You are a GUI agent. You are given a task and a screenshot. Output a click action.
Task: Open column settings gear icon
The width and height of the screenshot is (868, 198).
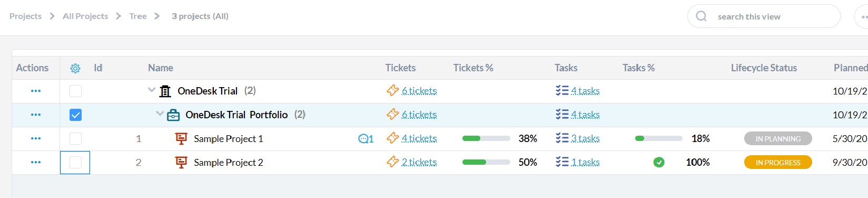click(75, 68)
